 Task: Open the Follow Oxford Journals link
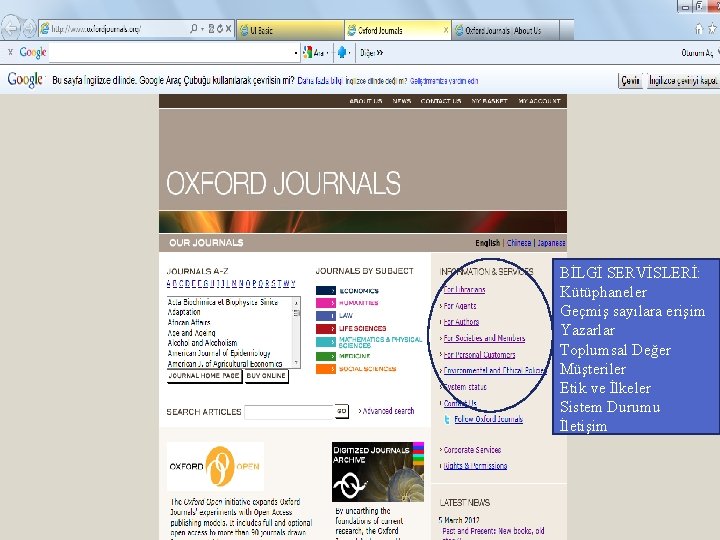click(489, 419)
